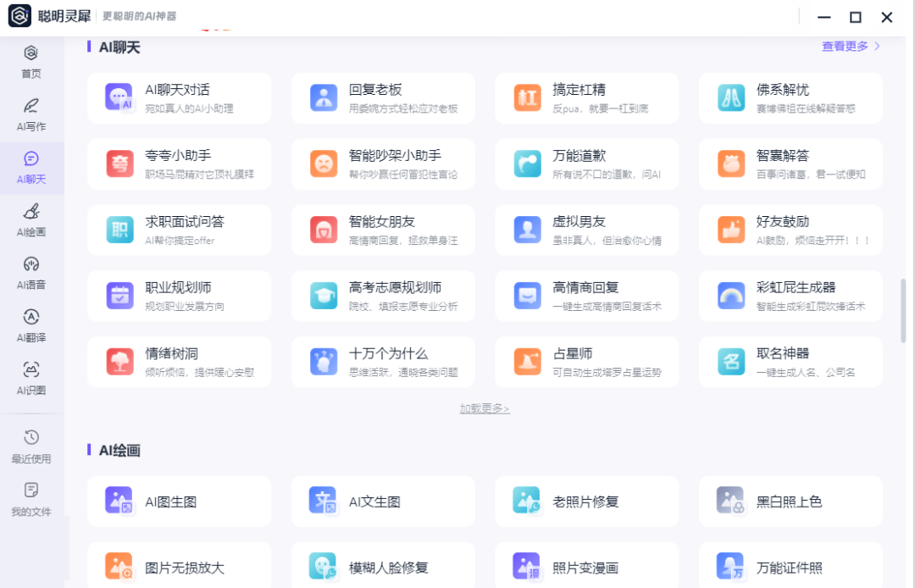Select the 搞定杠精 orange icon

(x=527, y=97)
